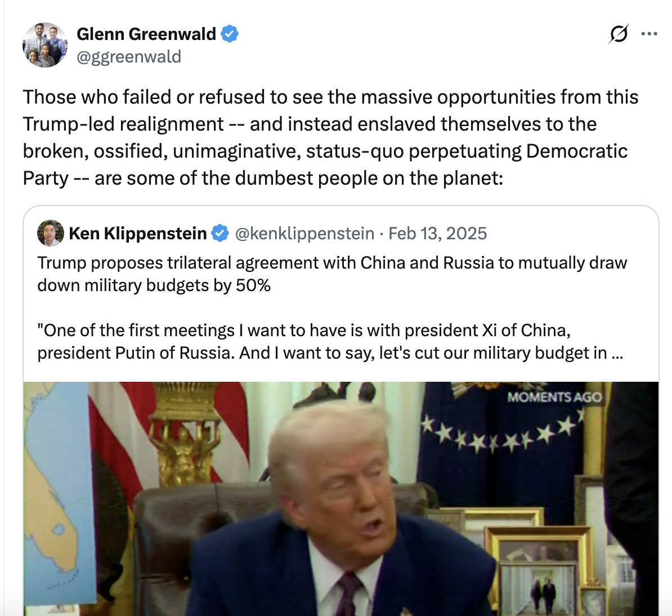Visit the @ggreenwald handle
This screenshot has height=616, width=672.
tap(129, 56)
